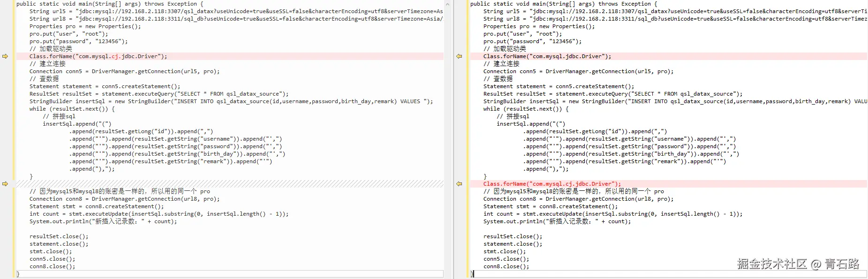Click copy-to-right arrow beside left cj.jdbc.Driver line
This screenshot has height=279, width=868.
coord(5,56)
